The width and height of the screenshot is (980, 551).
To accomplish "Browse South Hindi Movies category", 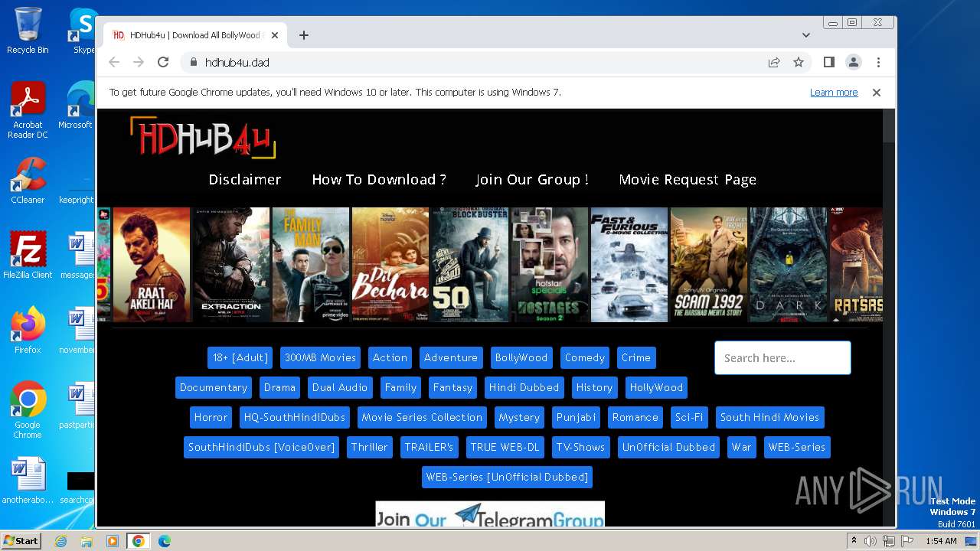I will click(x=769, y=418).
